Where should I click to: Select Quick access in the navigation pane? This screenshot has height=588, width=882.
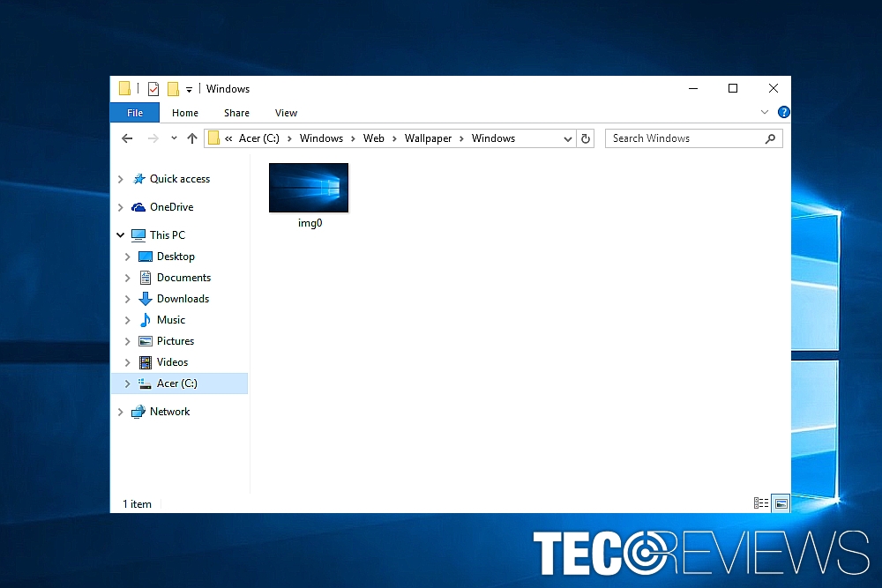pyautogui.click(x=179, y=179)
